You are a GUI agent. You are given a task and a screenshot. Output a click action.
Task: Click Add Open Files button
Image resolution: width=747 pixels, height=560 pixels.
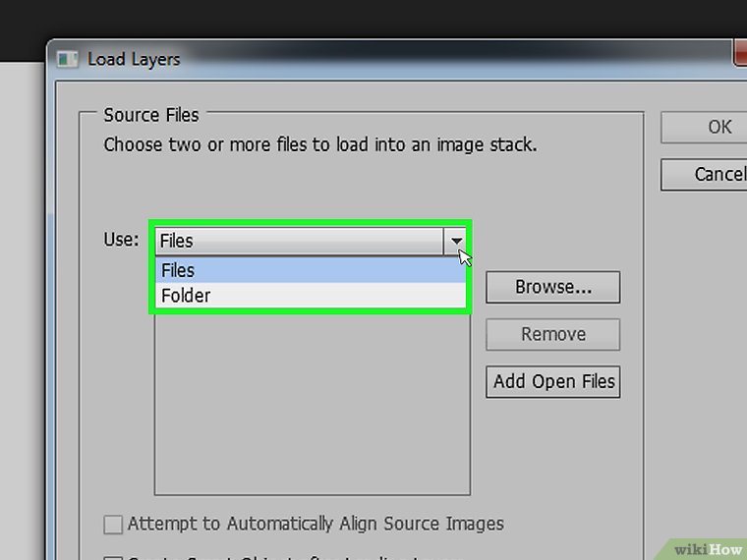[x=552, y=381]
